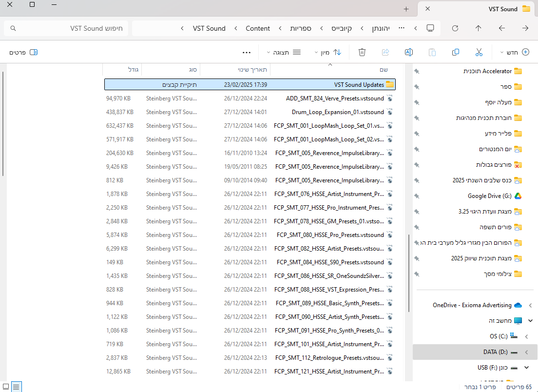Click the Content breadcrumb
Image resolution: width=538 pixels, height=392 pixels.
258,28
